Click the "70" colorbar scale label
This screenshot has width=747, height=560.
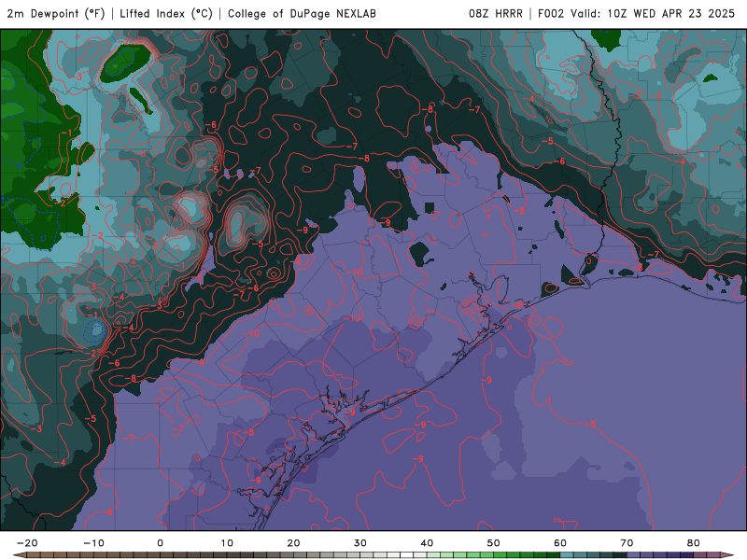click(x=627, y=543)
